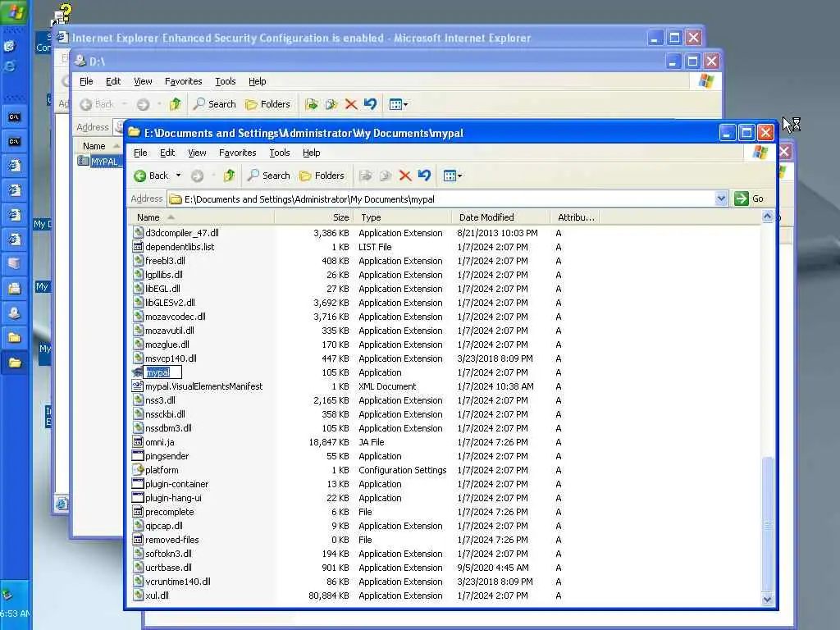The width and height of the screenshot is (840, 630).
Task: Click the Go button
Action: (x=749, y=199)
